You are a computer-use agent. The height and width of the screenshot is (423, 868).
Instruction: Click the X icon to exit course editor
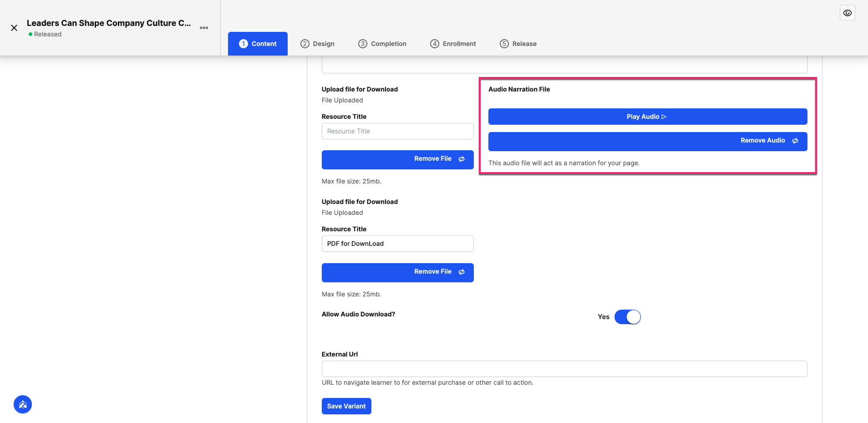[14, 28]
